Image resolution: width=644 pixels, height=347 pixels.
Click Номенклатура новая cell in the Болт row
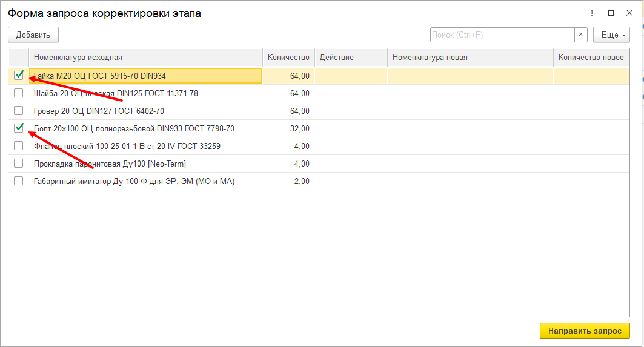click(470, 128)
